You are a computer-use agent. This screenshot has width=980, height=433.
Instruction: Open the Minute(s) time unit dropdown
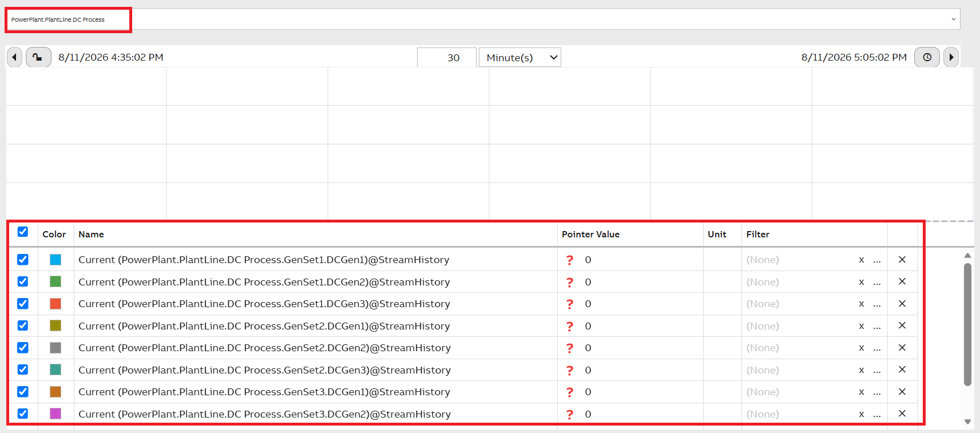tap(520, 57)
